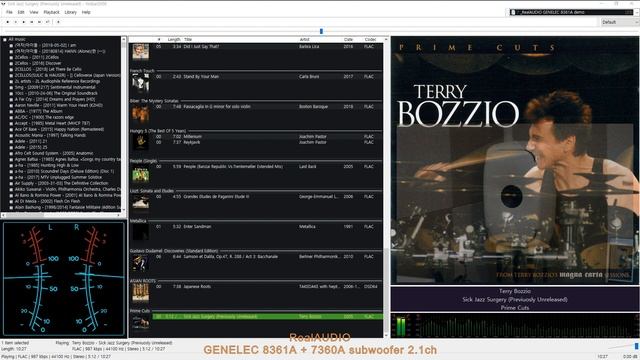This screenshot has width=640, height=360.
Task: Select a-ha Hunting High & Low entry
Action: coord(47,165)
